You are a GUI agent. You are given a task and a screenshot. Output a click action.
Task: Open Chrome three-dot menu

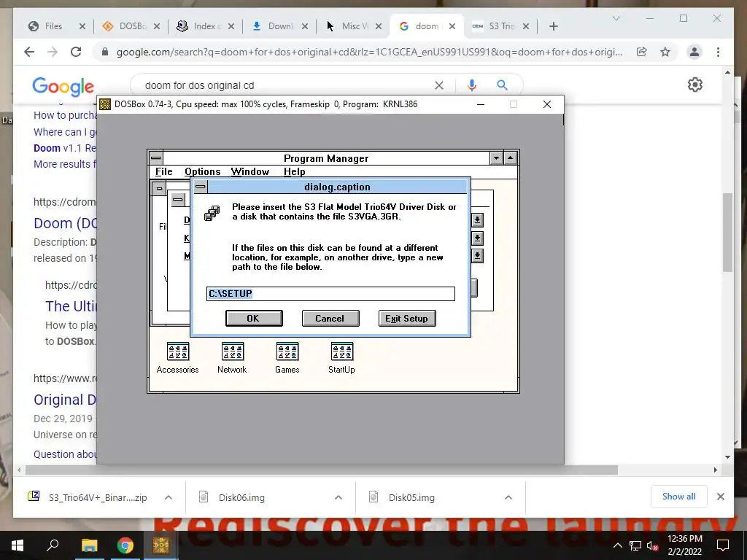click(718, 52)
